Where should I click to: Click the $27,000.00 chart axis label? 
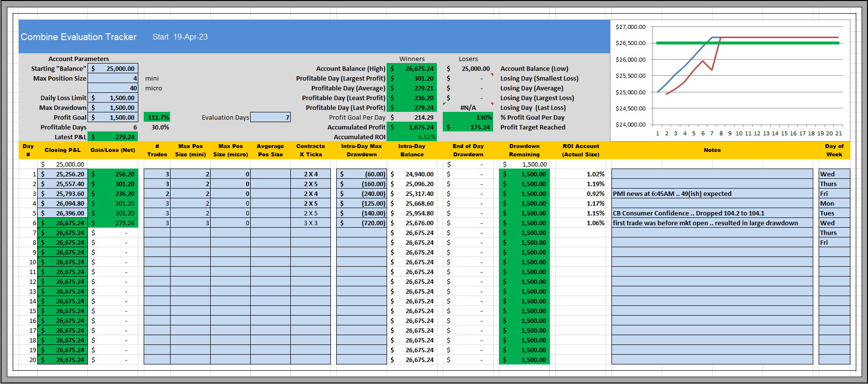[630, 27]
